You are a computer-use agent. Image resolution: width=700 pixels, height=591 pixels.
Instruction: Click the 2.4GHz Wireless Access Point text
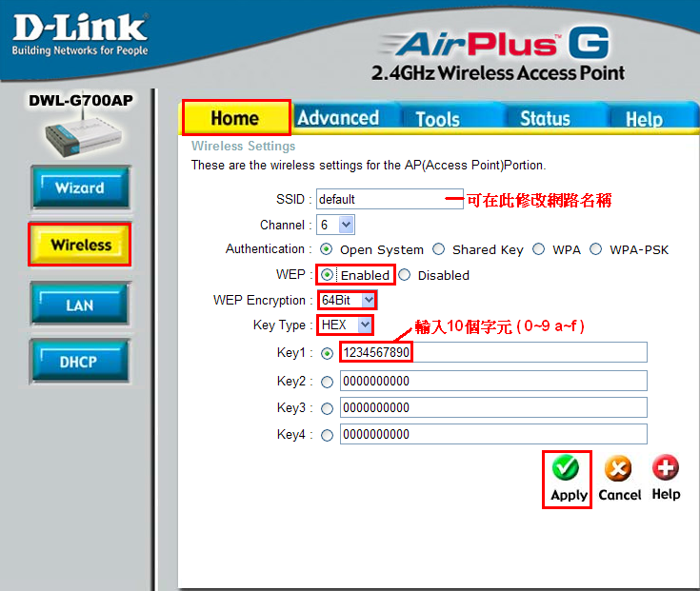point(498,72)
